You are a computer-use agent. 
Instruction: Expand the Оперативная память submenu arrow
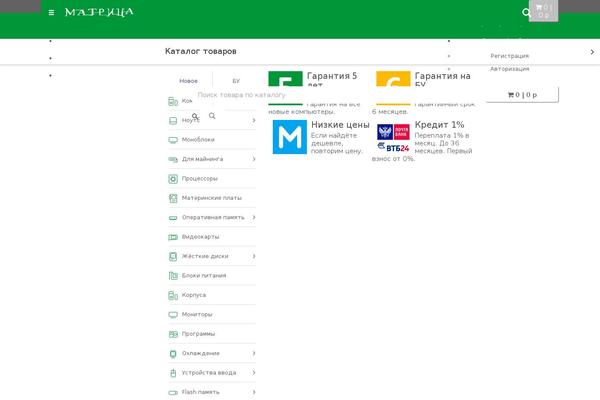[x=254, y=217]
